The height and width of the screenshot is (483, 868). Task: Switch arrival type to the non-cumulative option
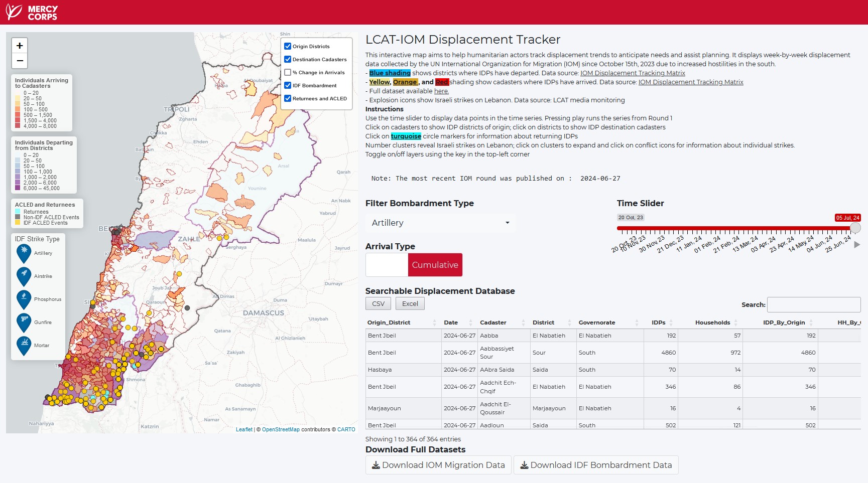point(387,265)
